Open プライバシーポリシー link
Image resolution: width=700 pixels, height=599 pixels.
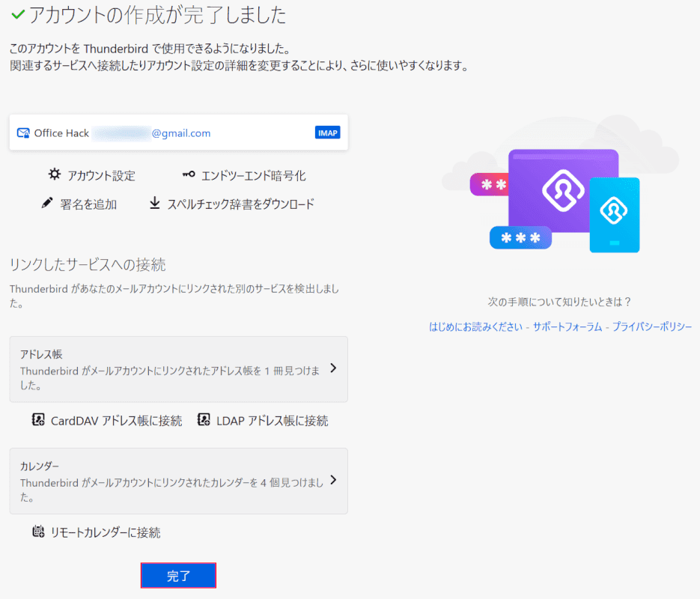pos(652,326)
